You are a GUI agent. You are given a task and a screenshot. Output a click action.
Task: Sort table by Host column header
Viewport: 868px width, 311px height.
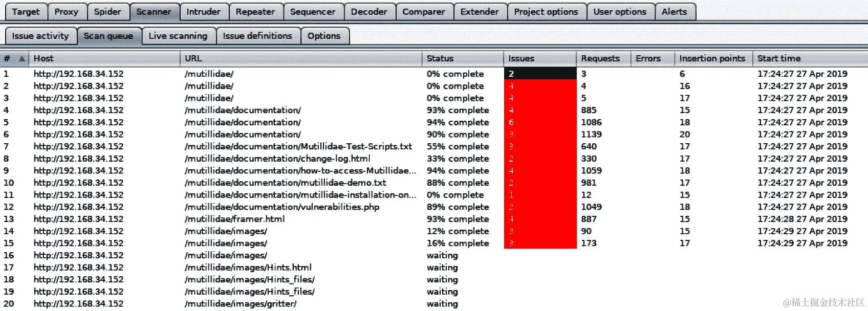point(105,58)
